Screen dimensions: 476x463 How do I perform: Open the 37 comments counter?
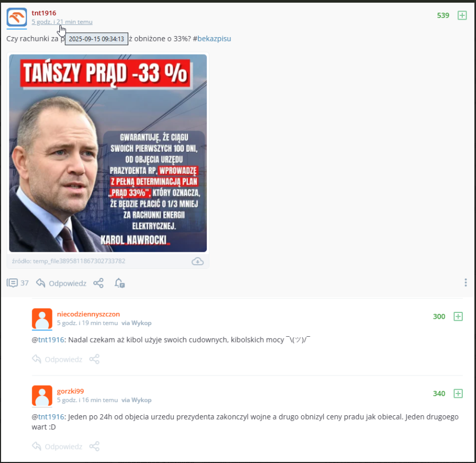17,283
